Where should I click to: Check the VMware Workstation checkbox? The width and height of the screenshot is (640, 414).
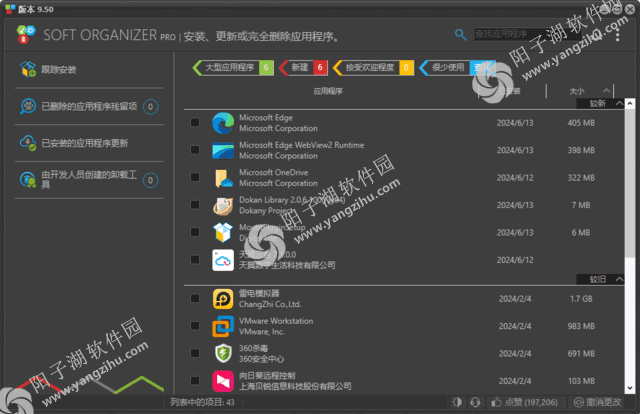pos(195,326)
